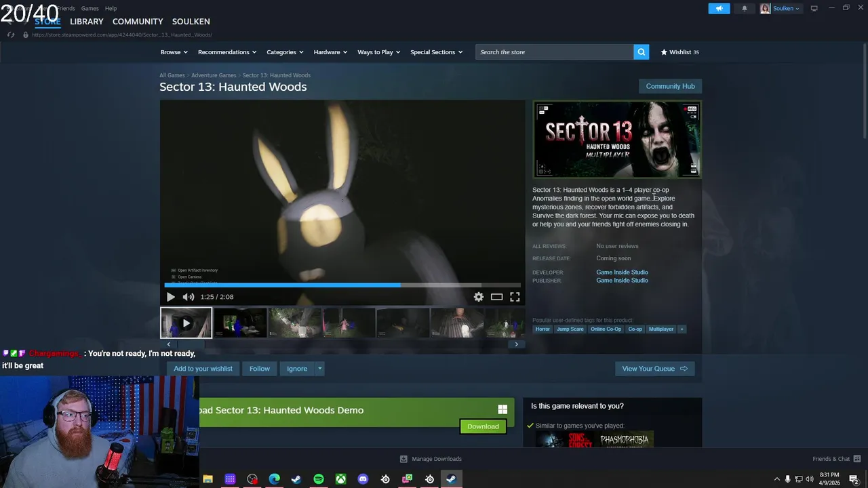
Task: Open the Ignore options dropdown arrow
Action: tap(319, 369)
